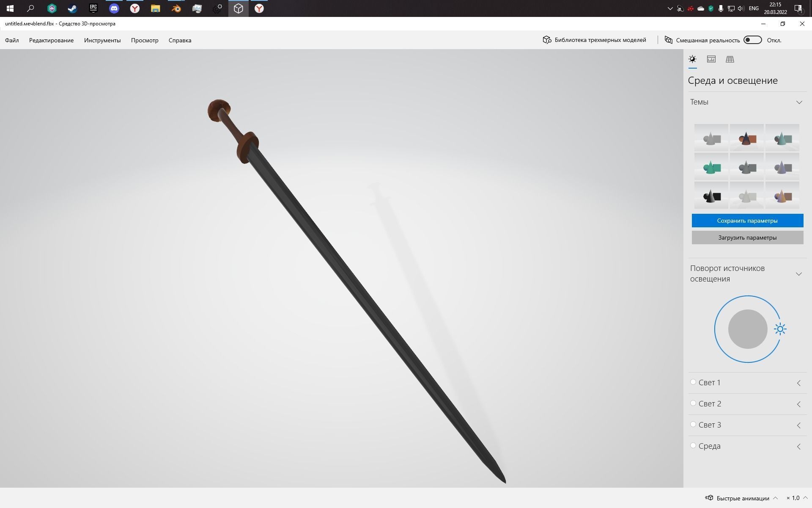Open the notification center icon
The height and width of the screenshot is (508, 812).
pos(798,8)
